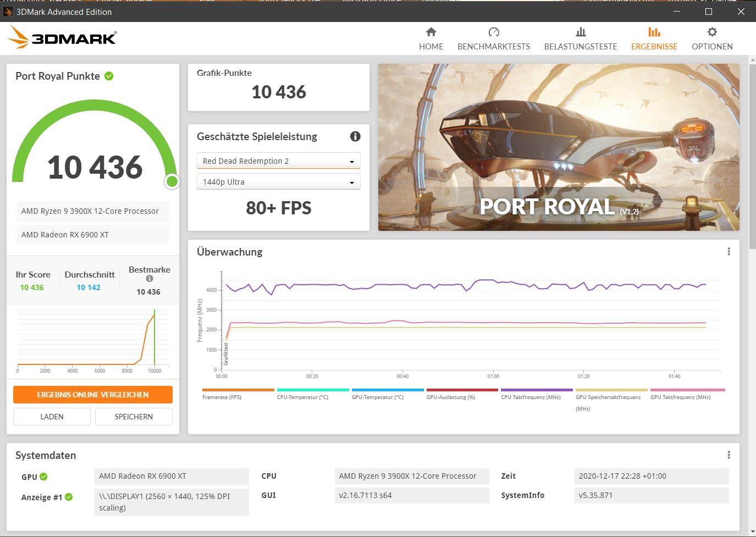The height and width of the screenshot is (537, 756).
Task: Click the GUI version v2.16.7113 s64
Action: (x=412, y=495)
